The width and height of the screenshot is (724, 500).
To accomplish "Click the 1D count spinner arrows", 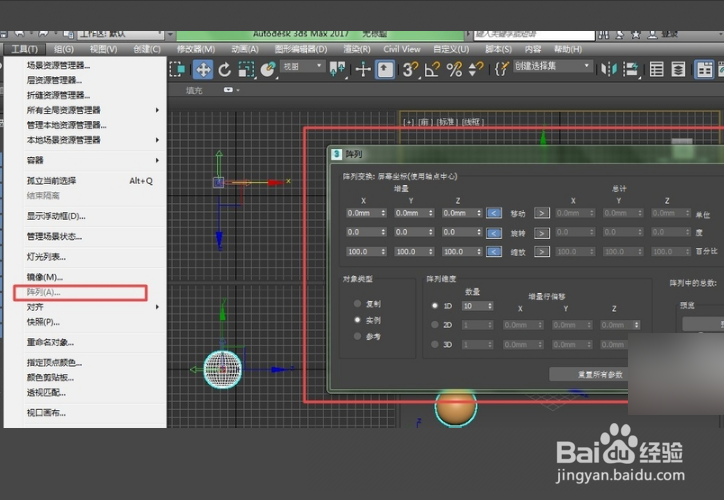I will point(490,306).
